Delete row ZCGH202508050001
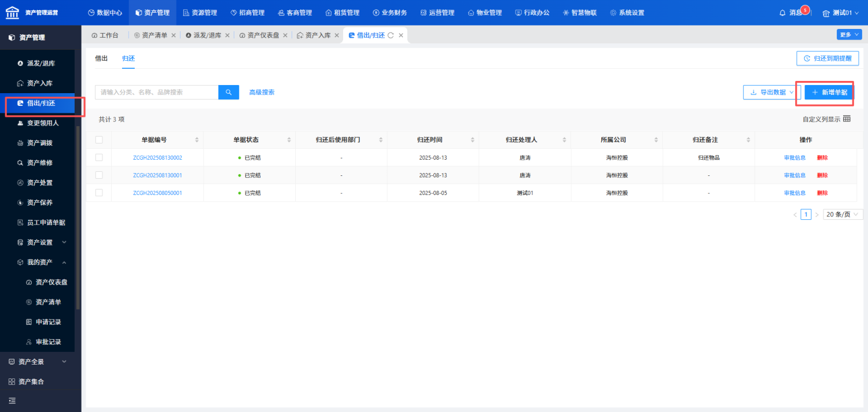Viewport: 868px width, 412px height. click(x=822, y=193)
